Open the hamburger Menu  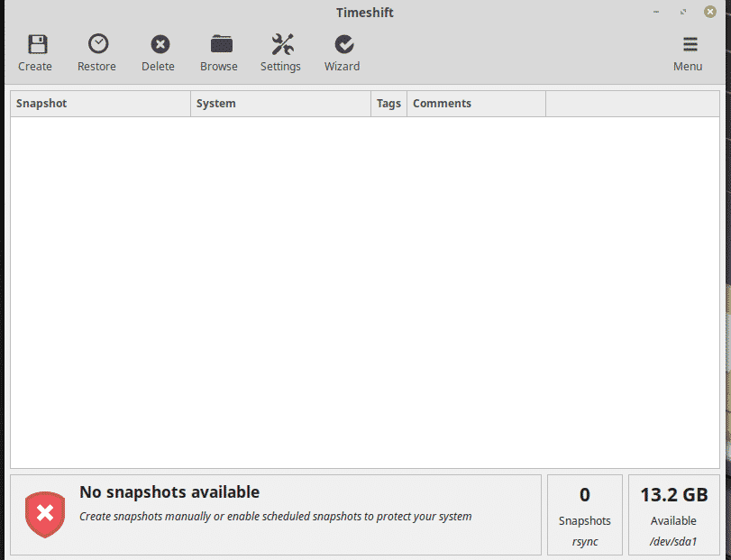pos(689,44)
